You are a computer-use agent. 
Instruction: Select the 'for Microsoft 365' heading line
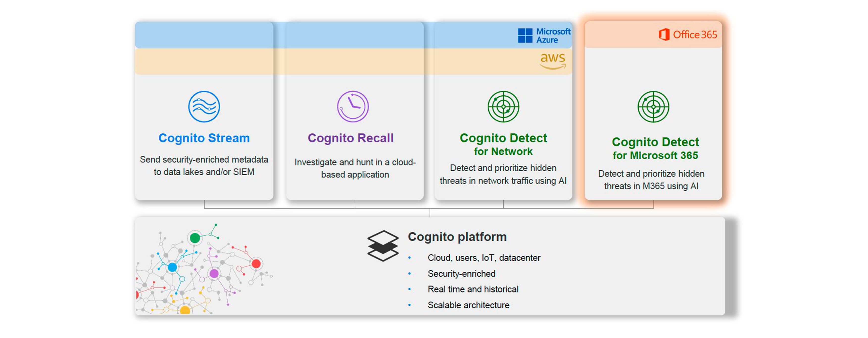click(655, 155)
